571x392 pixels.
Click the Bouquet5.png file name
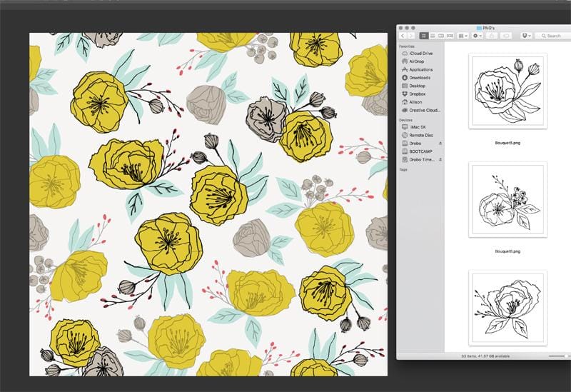click(507, 143)
